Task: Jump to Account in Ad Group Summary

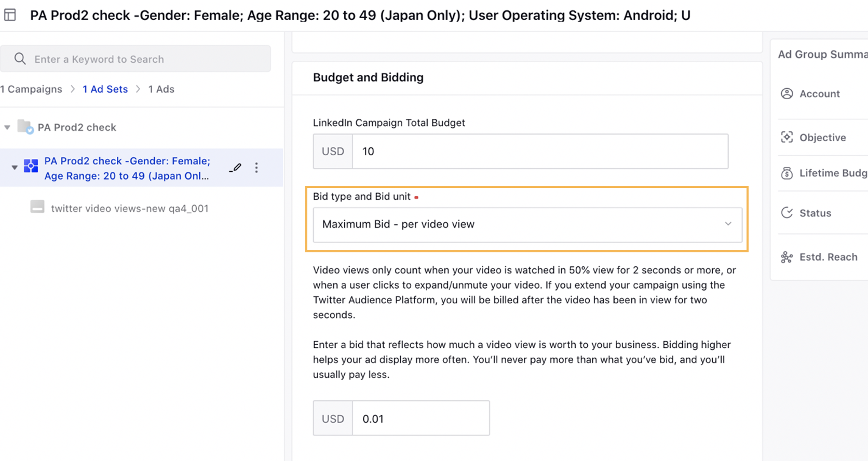Action: coord(820,93)
